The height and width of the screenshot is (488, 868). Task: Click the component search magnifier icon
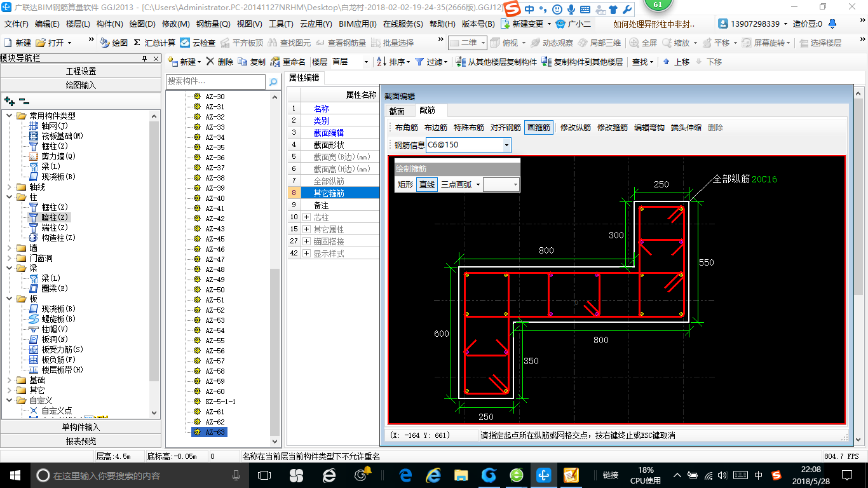[273, 82]
